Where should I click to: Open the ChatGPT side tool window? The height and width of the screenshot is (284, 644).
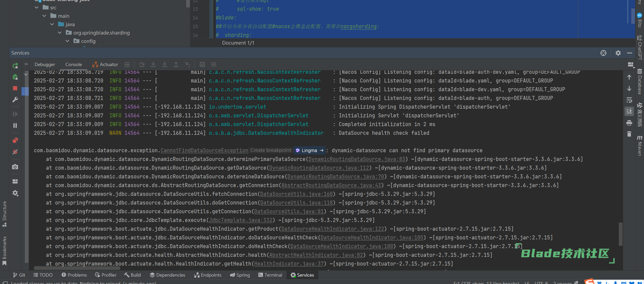(x=640, y=47)
